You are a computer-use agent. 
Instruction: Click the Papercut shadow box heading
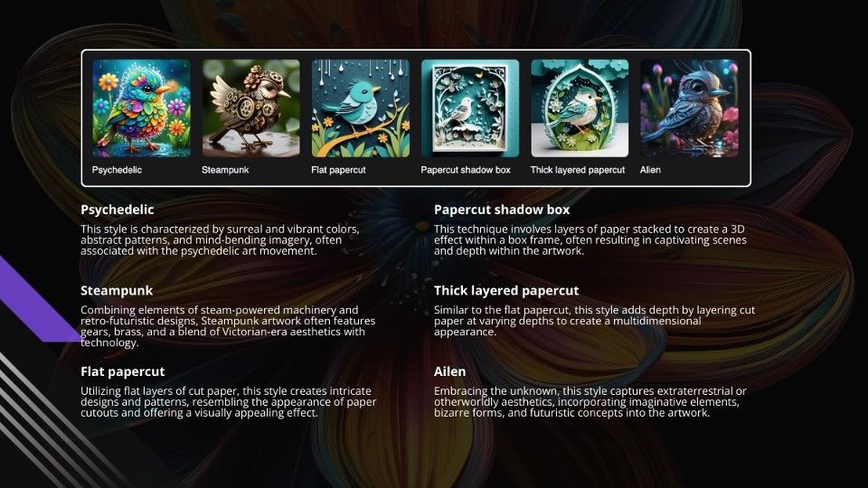502,210
